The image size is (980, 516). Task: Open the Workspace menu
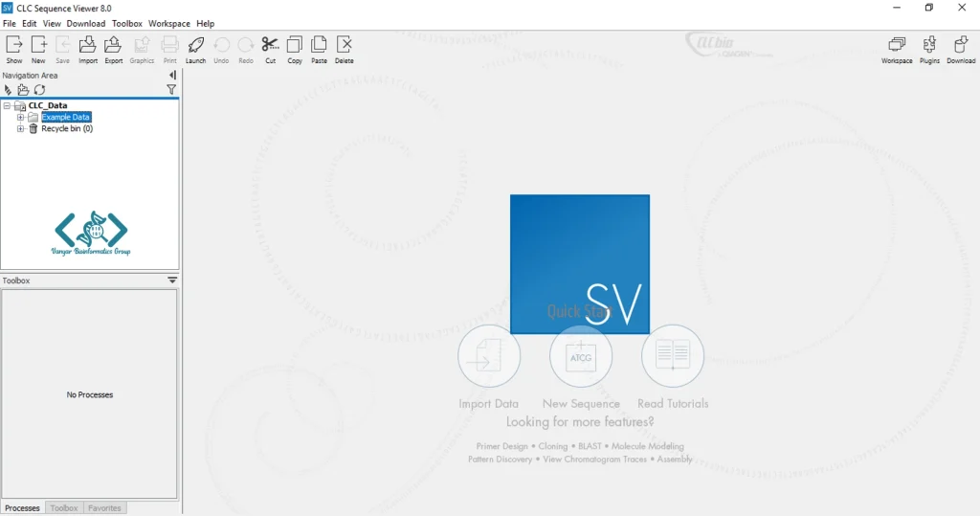(x=168, y=24)
